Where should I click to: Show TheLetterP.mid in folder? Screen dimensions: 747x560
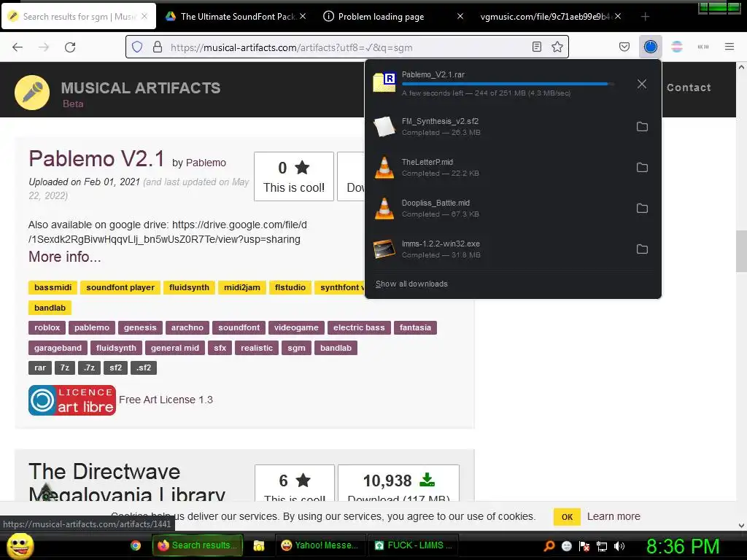(642, 168)
